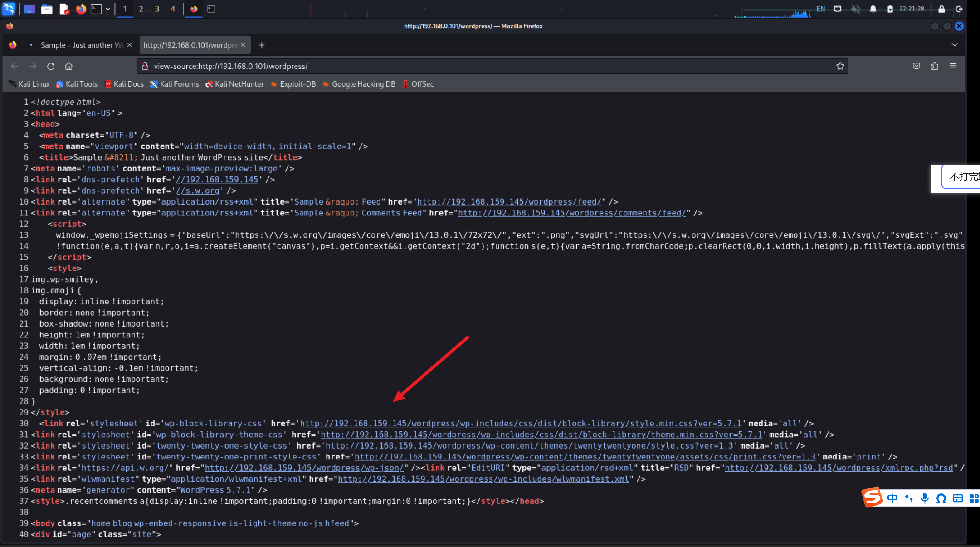Switch to the Sample – Just another tab

(x=82, y=45)
